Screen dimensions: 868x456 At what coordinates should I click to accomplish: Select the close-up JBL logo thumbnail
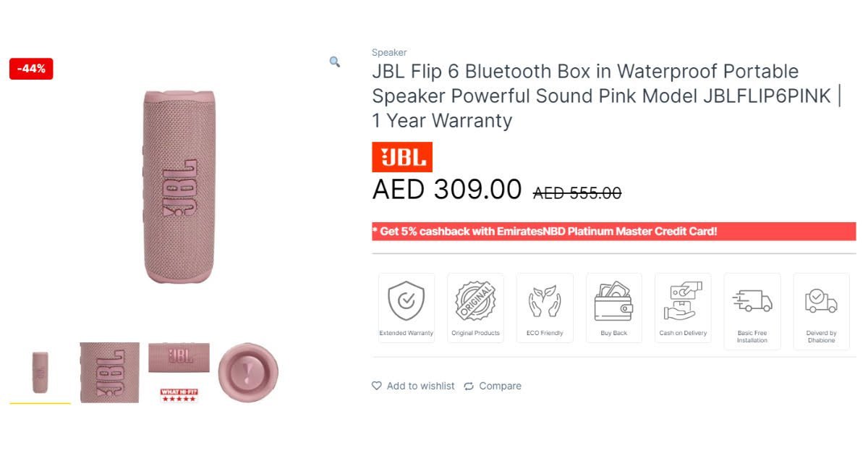coord(109,372)
